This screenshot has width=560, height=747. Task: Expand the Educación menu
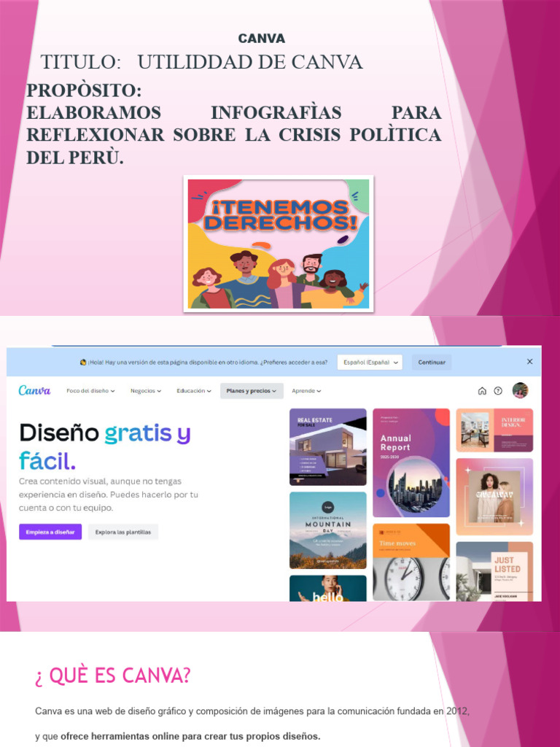click(x=194, y=391)
